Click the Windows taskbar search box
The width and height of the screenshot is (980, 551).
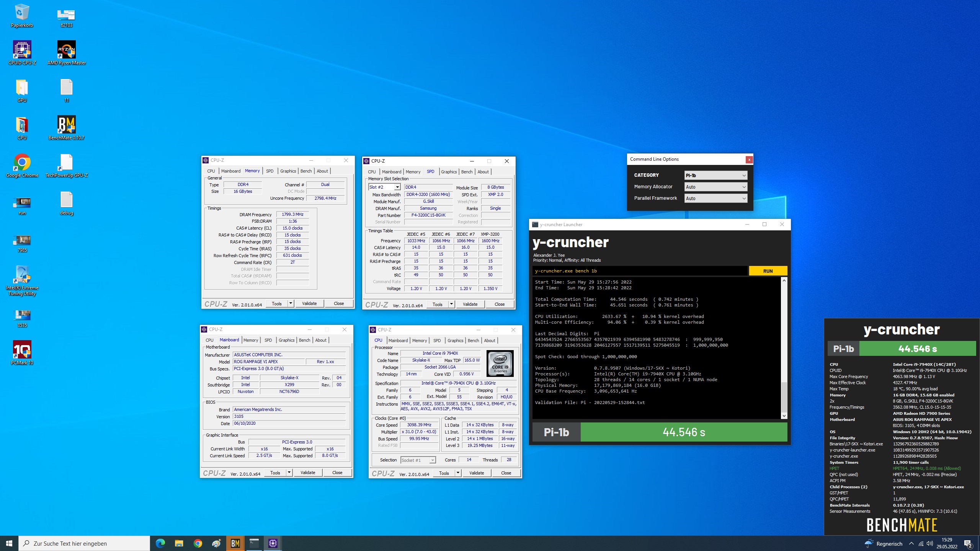[84, 543]
